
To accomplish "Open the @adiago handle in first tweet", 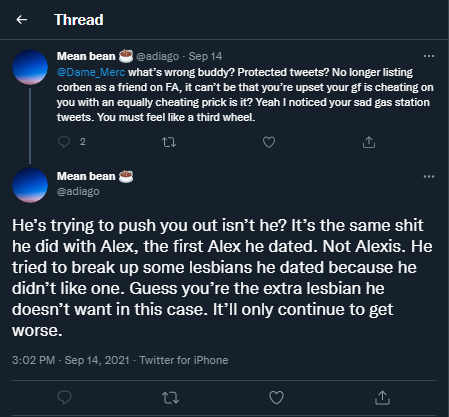I will (x=157, y=56).
